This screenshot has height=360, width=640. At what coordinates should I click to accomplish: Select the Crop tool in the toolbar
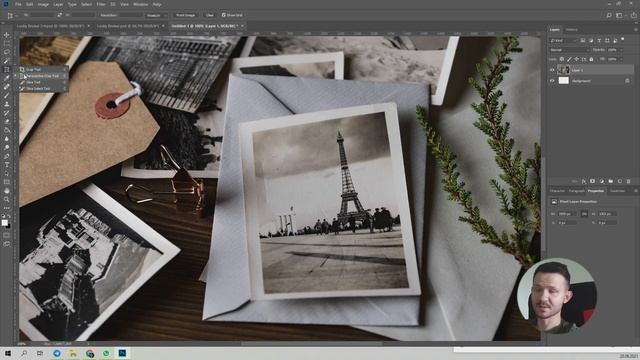pos(7,69)
